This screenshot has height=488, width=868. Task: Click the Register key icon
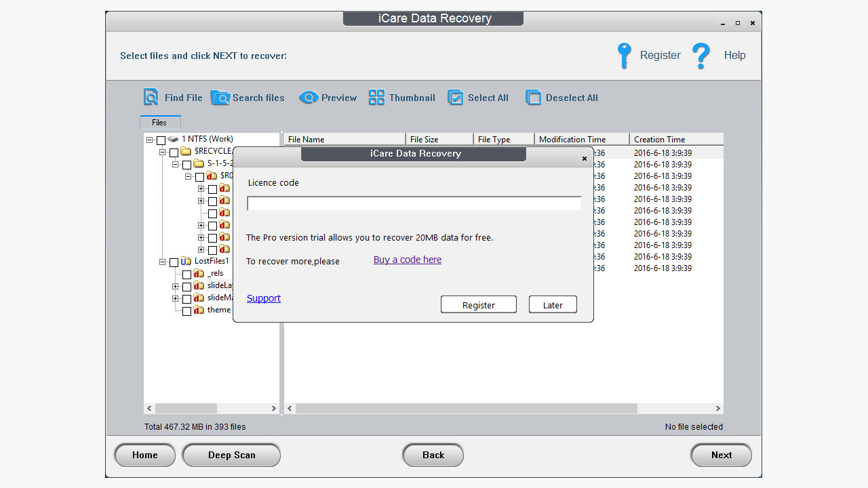[x=624, y=56]
